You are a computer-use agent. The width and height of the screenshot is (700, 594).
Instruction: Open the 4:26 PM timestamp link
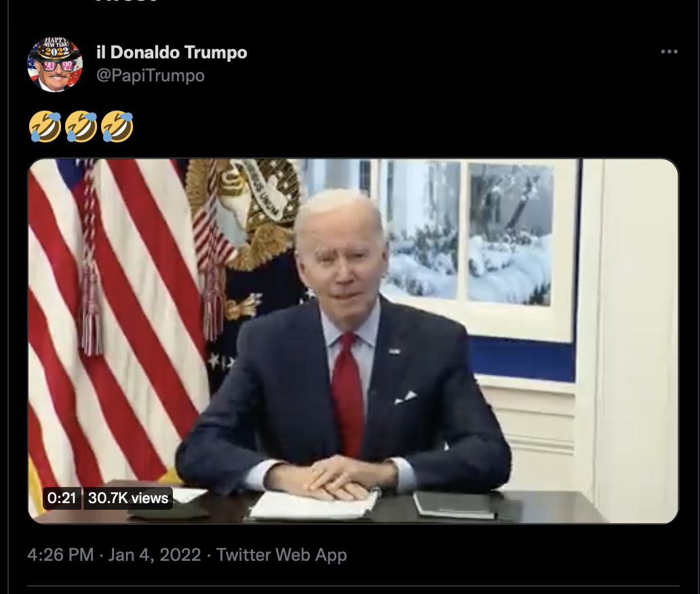click(x=60, y=555)
